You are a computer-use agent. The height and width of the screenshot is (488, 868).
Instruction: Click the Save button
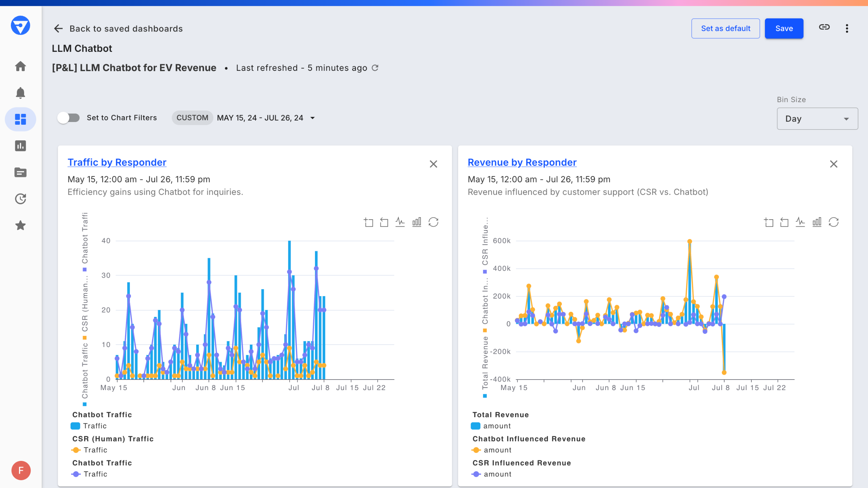[784, 28]
